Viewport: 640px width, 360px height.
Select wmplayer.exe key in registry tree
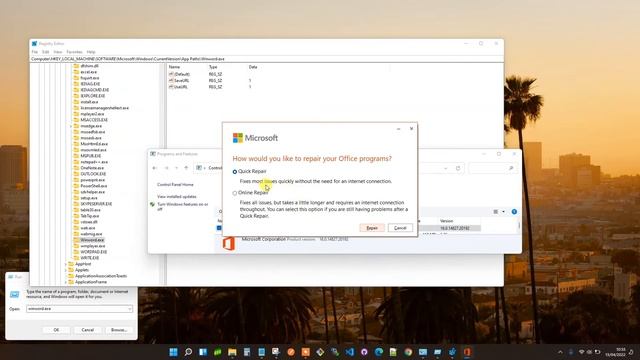[93, 246]
